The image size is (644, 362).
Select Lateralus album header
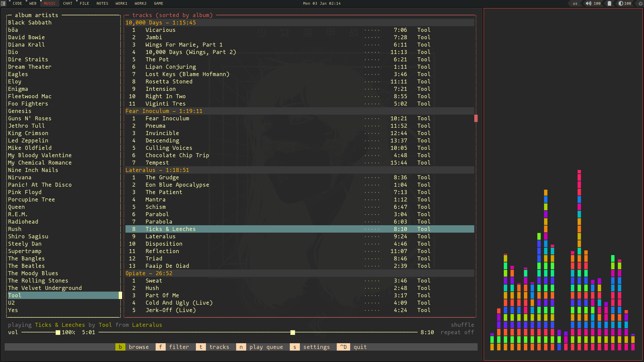click(157, 170)
